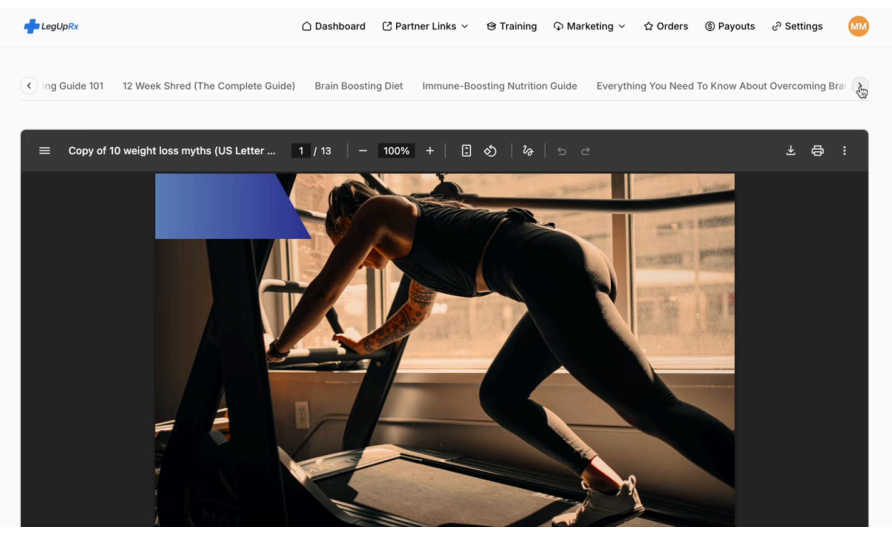Print the PDF document
Screen dimensions: 892x544
817,151
